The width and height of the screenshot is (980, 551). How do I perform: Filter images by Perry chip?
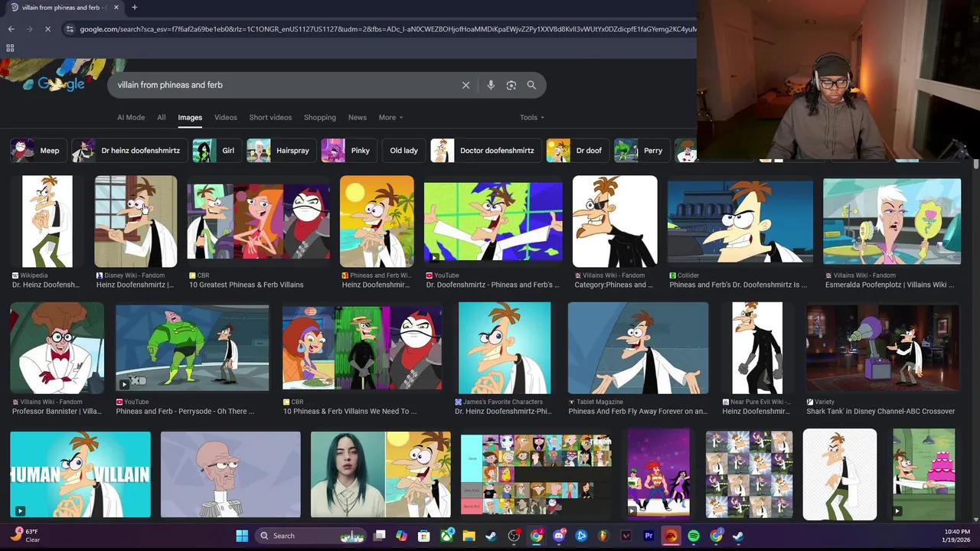point(642,151)
